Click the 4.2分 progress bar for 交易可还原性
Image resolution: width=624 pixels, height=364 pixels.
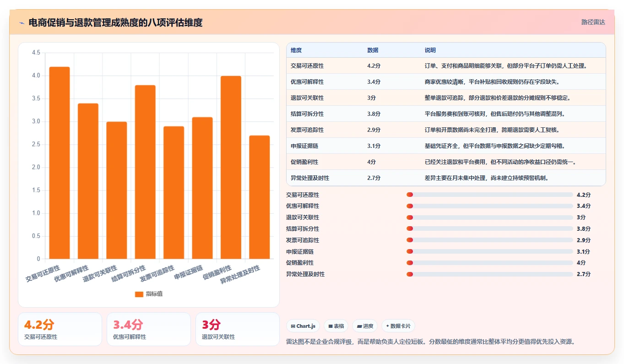click(489, 195)
